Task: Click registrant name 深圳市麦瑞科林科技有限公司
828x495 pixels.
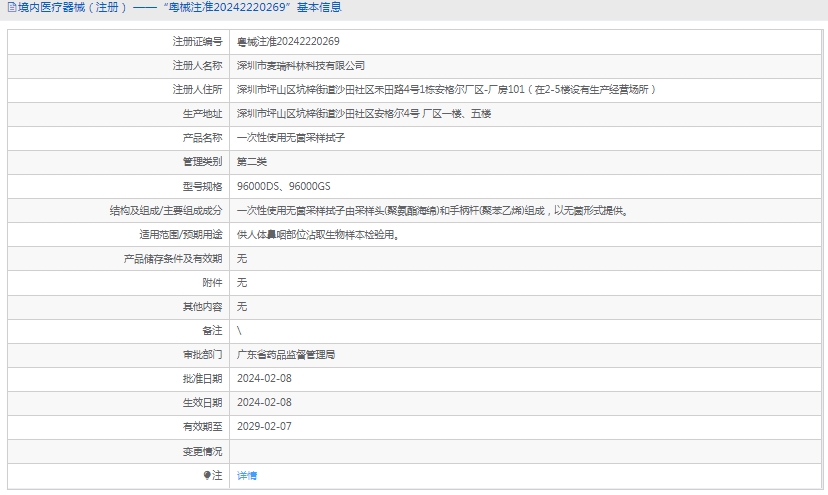Action: coord(300,66)
